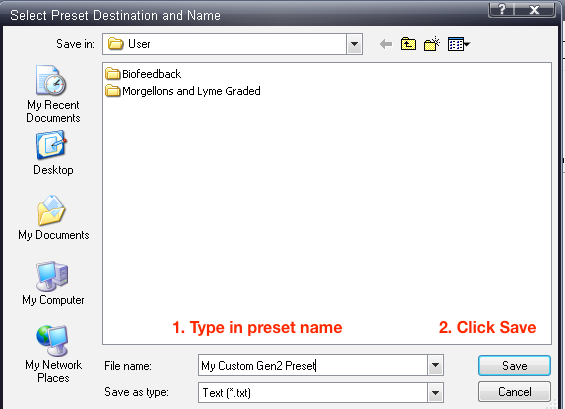Viewport: 565px width, 409px height.
Task: Close the Select Preset Destination dialog
Action: coord(535,9)
